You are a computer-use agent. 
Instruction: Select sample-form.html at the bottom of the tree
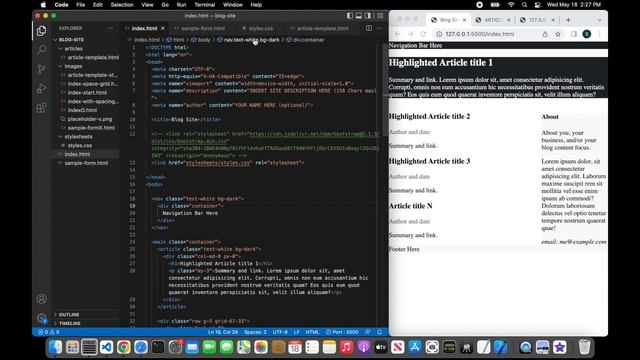coord(86,163)
